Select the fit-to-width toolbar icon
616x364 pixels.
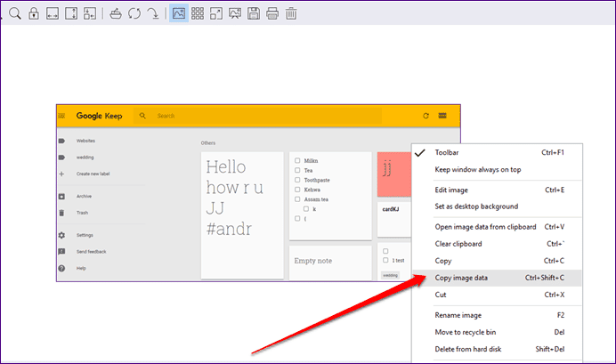[x=53, y=13]
